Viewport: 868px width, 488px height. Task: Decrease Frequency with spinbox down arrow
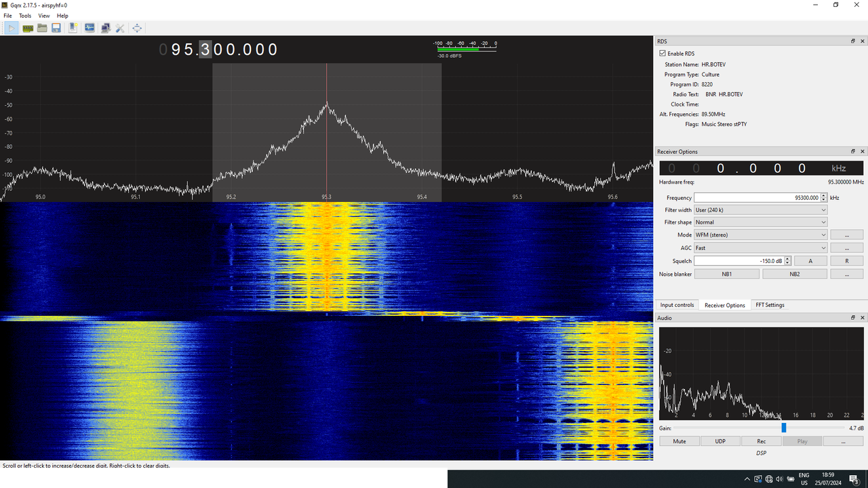pos(824,200)
